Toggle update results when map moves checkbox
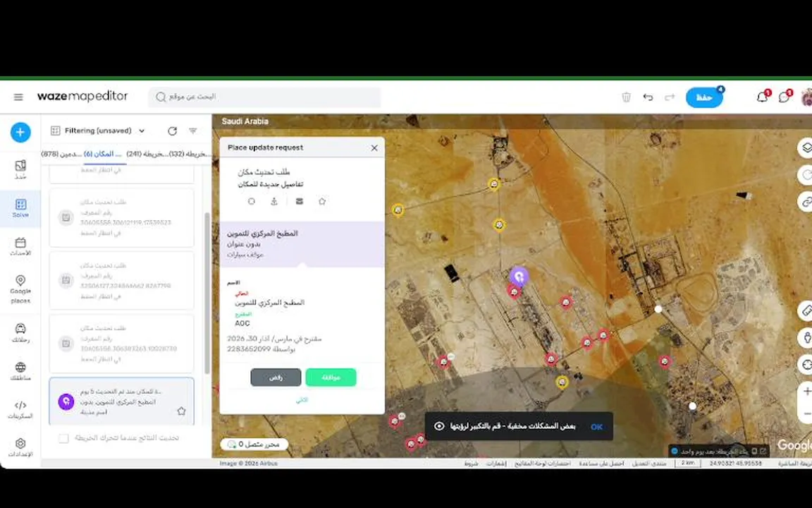The height and width of the screenshot is (508, 812). (x=63, y=438)
